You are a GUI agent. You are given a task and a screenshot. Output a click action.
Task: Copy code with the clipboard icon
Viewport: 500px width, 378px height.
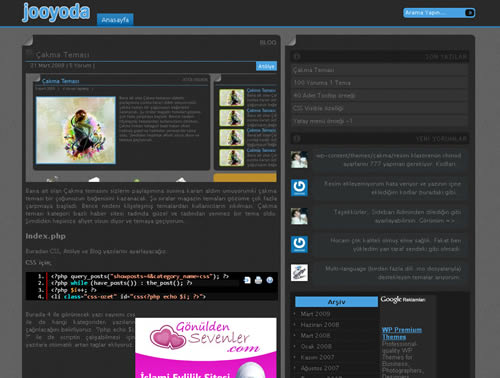point(247,280)
